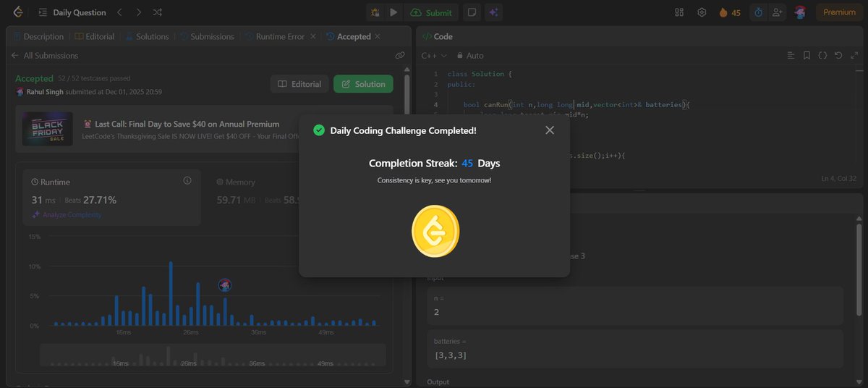868x388 pixels.
Task: Open the notes icon
Action: [472, 12]
